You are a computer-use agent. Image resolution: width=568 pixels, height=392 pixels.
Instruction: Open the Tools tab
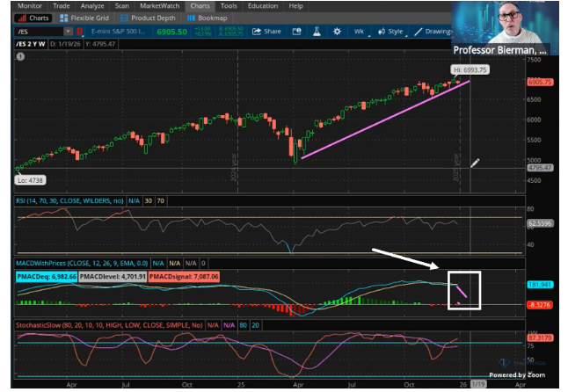click(229, 6)
